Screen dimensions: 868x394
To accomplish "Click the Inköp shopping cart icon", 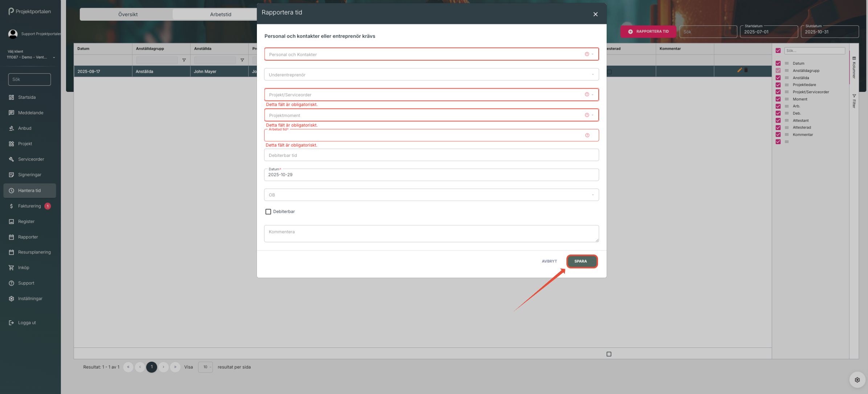I will pos(11,268).
